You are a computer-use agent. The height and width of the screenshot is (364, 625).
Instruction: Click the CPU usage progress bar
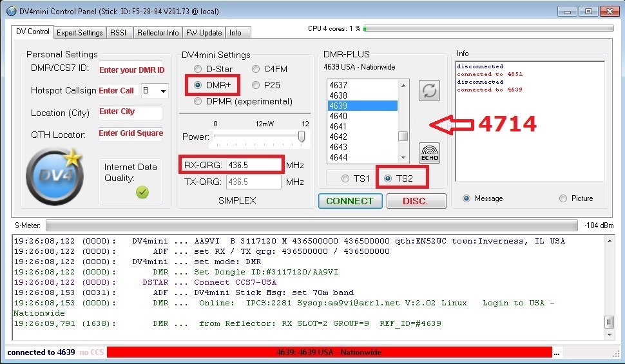pyautogui.click(x=488, y=28)
